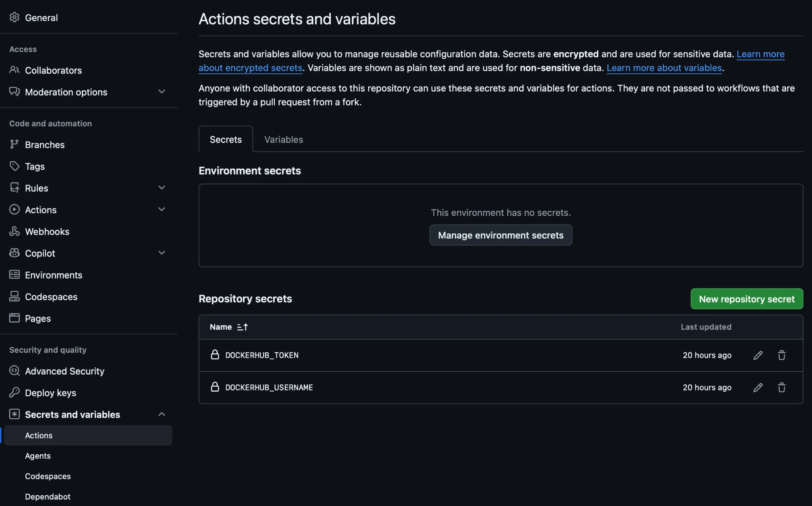Click the Rules icon in sidebar

click(15, 188)
